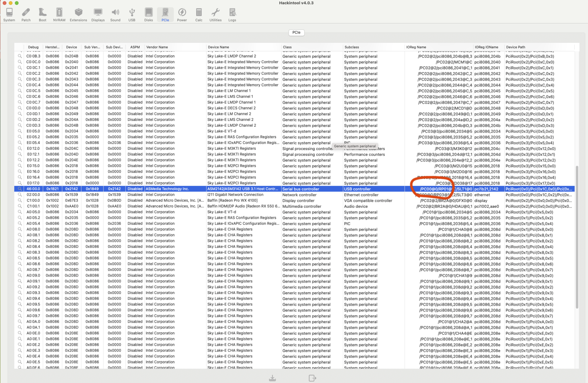Open the System toolbar section
Screen dimensions: 588x383
pos(9,15)
